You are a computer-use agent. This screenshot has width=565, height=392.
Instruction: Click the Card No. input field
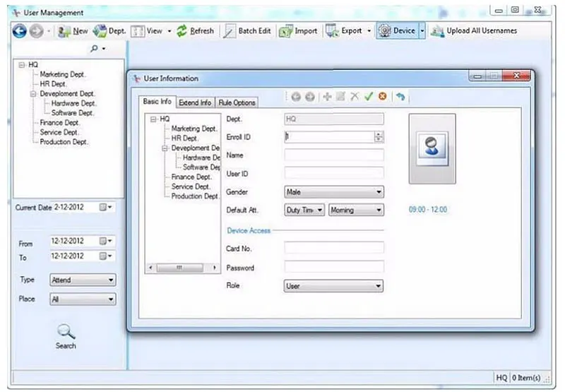[x=334, y=248]
